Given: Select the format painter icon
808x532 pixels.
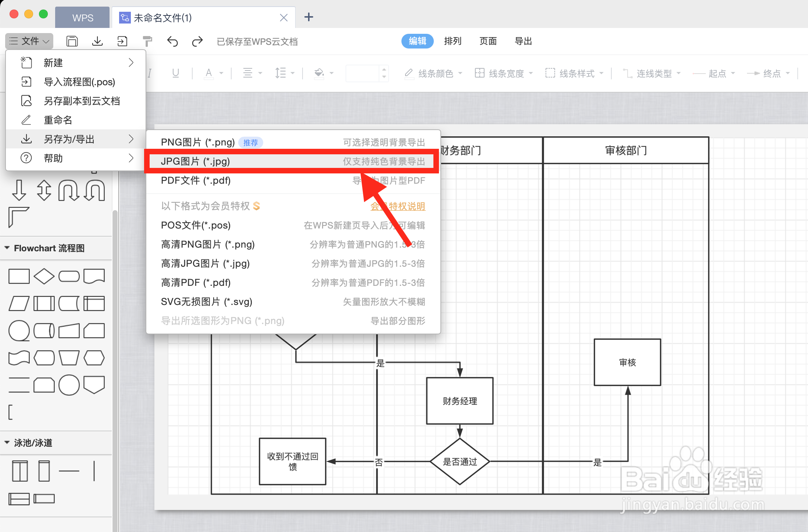Looking at the screenshot, I should pyautogui.click(x=147, y=41).
